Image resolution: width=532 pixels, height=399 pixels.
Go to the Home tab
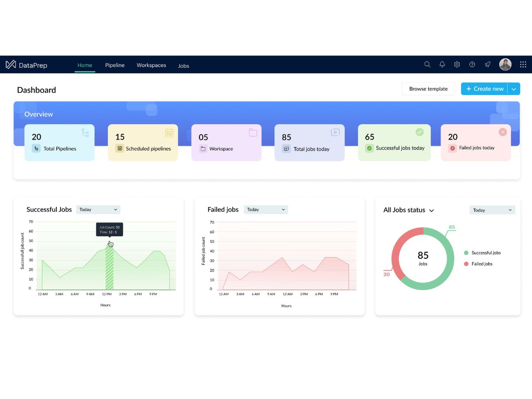point(85,65)
